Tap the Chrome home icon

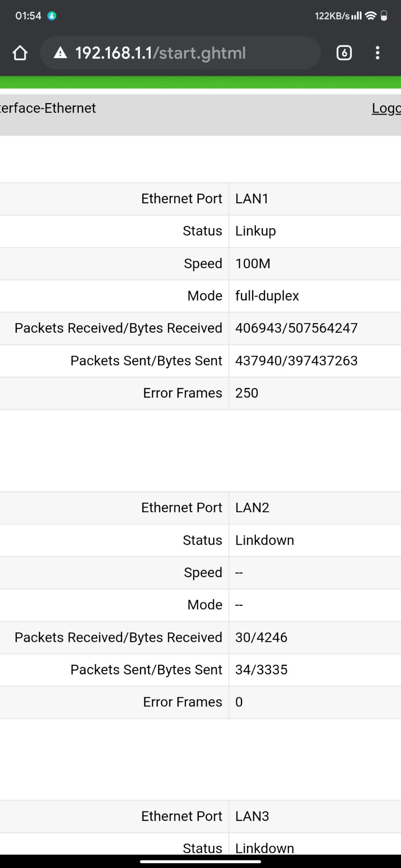[x=19, y=53]
